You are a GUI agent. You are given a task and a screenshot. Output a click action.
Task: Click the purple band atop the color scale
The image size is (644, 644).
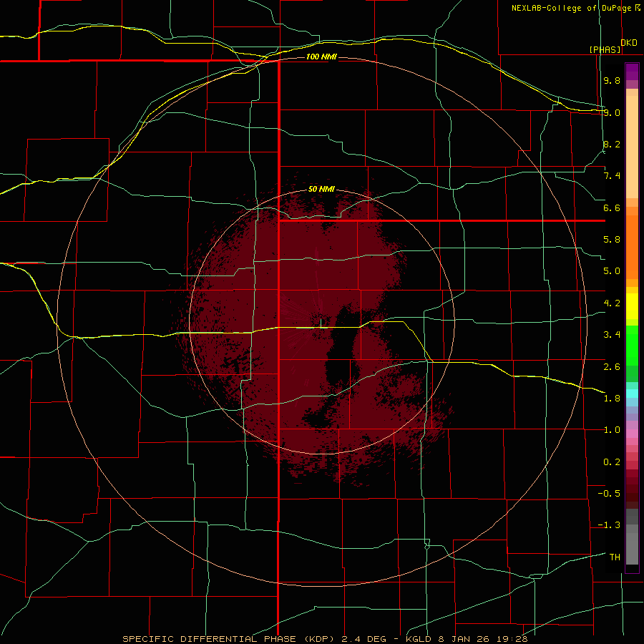coord(632,72)
